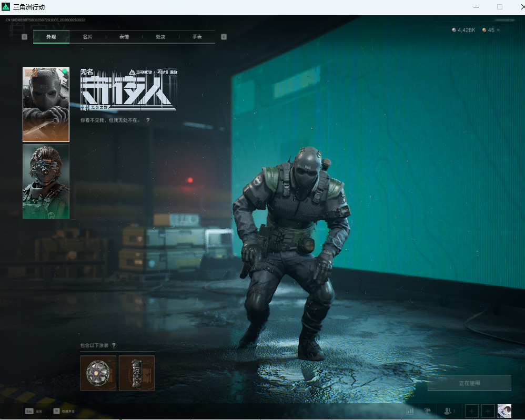The width and height of the screenshot is (525, 420).
Task: Click the second empty squad slot plus
Action: pos(488,411)
